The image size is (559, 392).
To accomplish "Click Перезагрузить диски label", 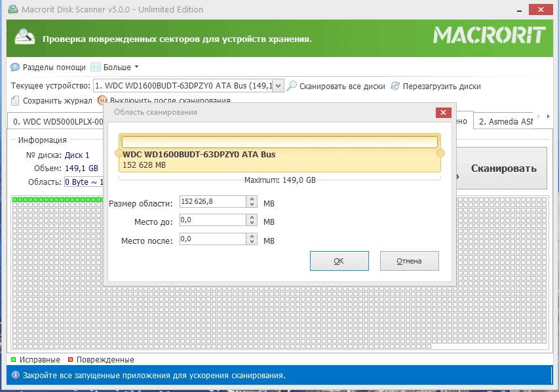I will tap(442, 87).
